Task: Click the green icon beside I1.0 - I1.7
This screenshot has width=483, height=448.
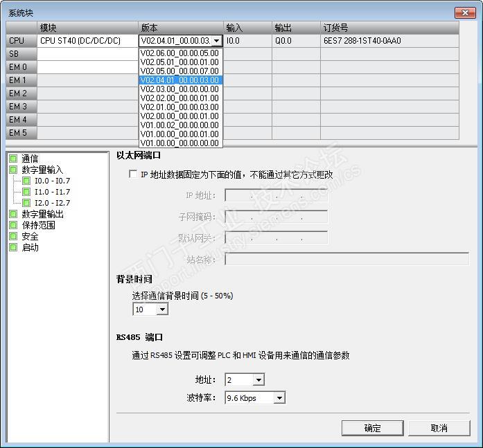Action: pos(26,192)
